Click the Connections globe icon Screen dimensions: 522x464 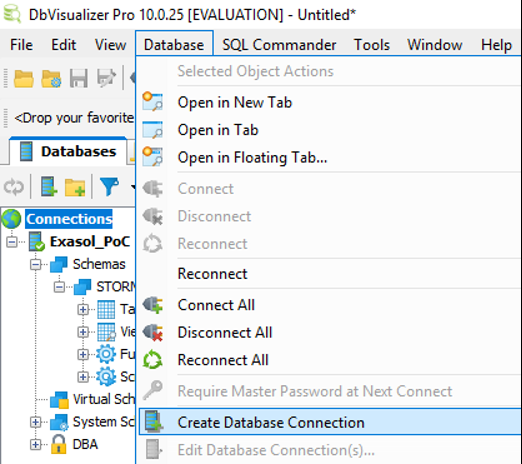click(x=11, y=219)
